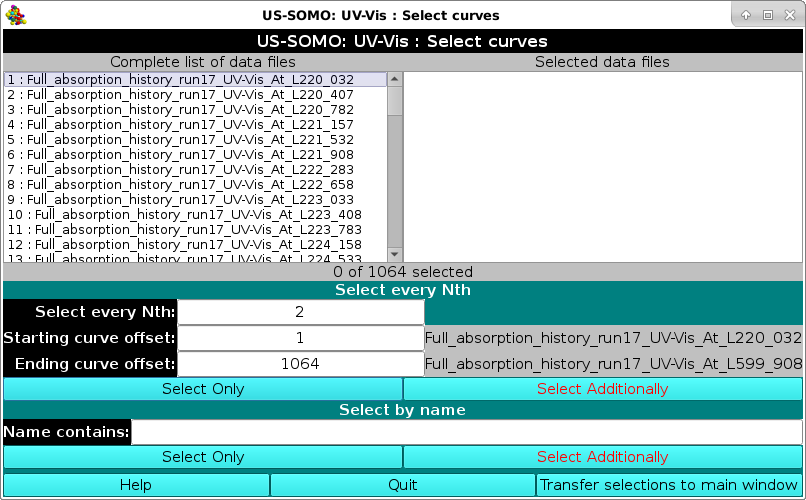Select file 4 ending in L221_157
The width and height of the screenshot is (806, 500).
pos(195,124)
